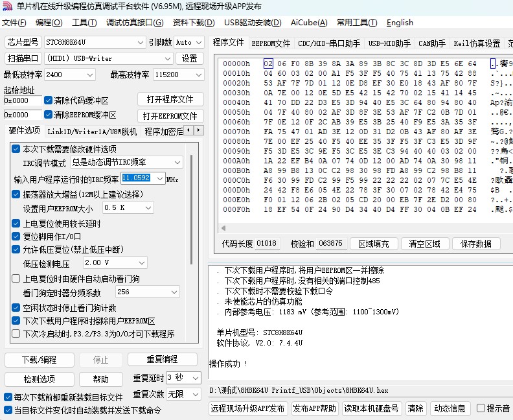Click 清空区域 button

[424, 244]
